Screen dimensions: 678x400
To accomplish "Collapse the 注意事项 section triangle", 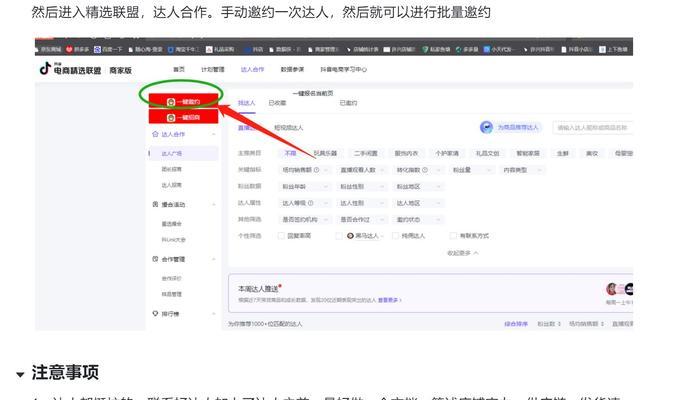I will click(20, 374).
